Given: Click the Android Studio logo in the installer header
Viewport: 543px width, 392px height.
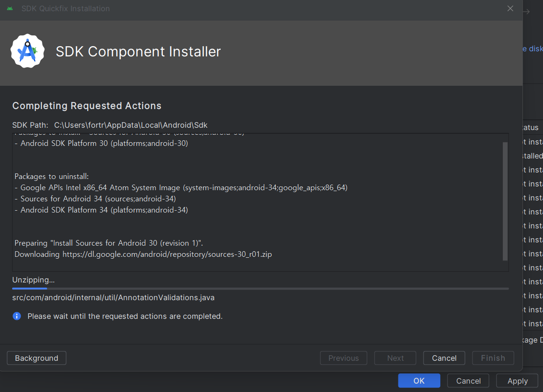Looking at the screenshot, I should tap(28, 51).
